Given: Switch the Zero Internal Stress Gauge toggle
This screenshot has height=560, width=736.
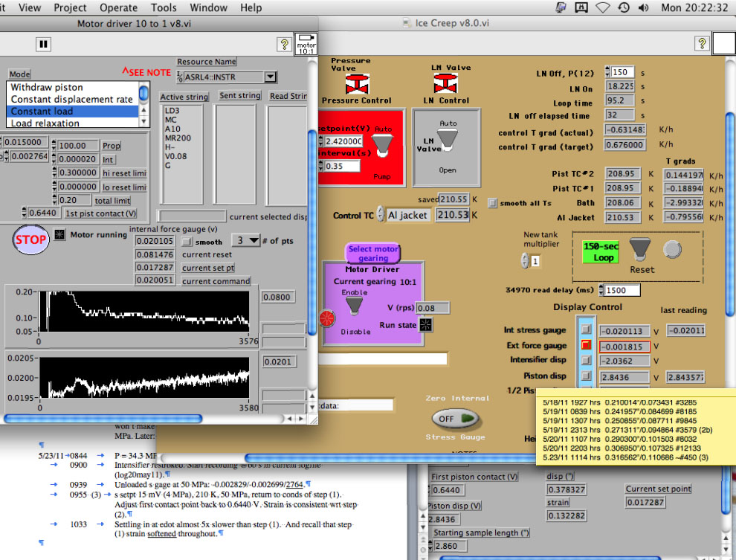Looking at the screenshot, I should click(455, 419).
